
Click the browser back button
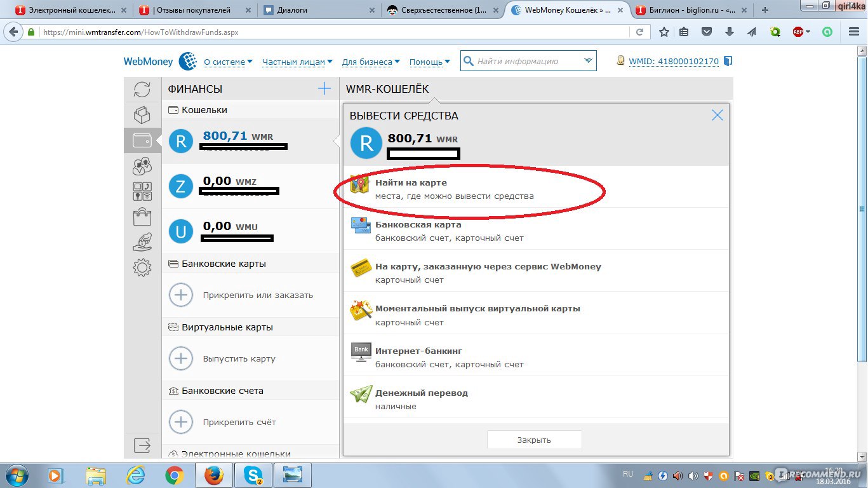click(12, 32)
